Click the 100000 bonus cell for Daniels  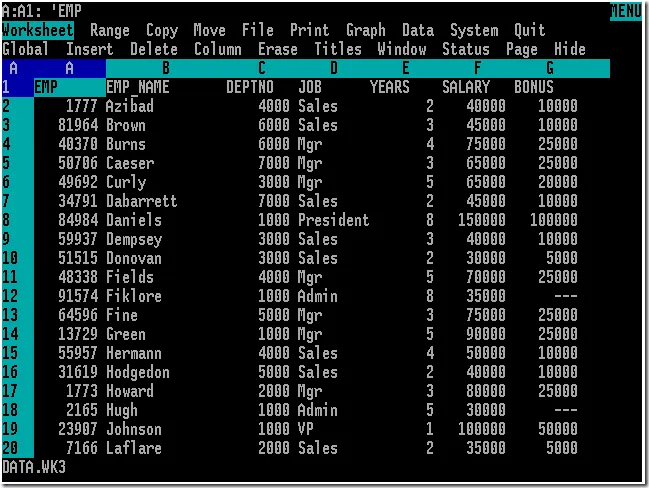(554, 220)
